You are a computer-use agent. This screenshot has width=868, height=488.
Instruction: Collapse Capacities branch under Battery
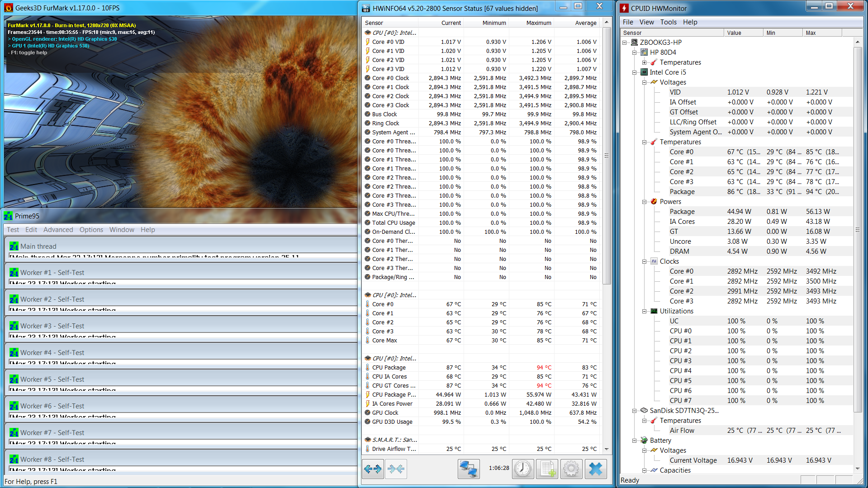click(x=645, y=470)
